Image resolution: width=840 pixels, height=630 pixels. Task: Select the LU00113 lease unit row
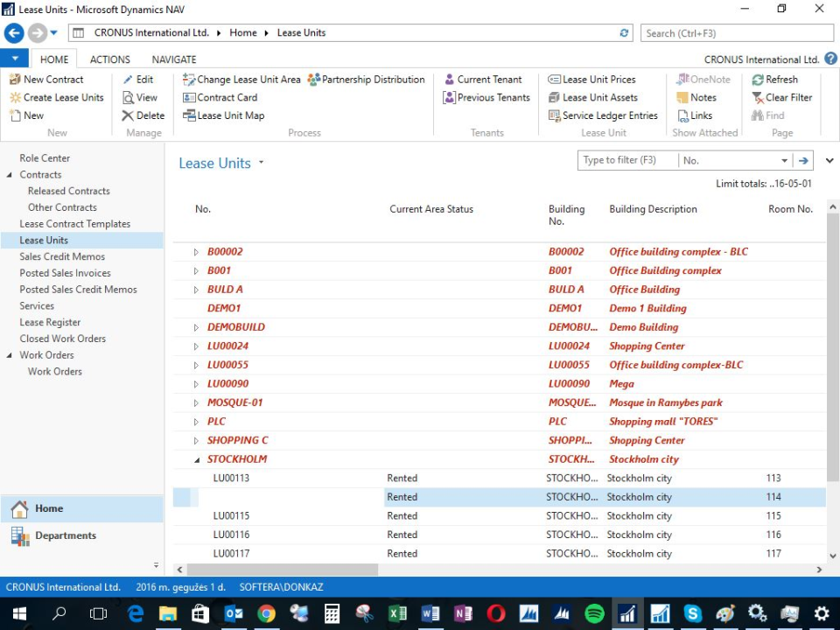point(499,479)
